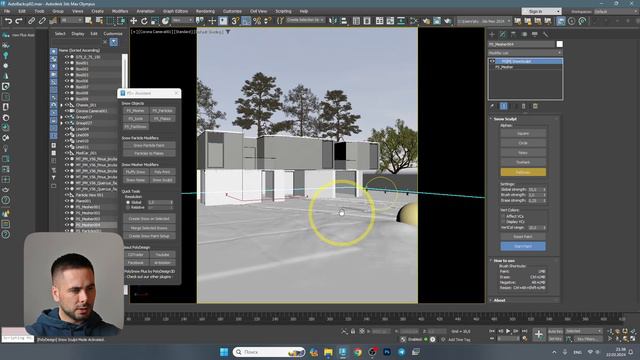This screenshot has width=640, height=360.
Task: Select the Select and Rotate tool
Action: [x=144, y=21]
